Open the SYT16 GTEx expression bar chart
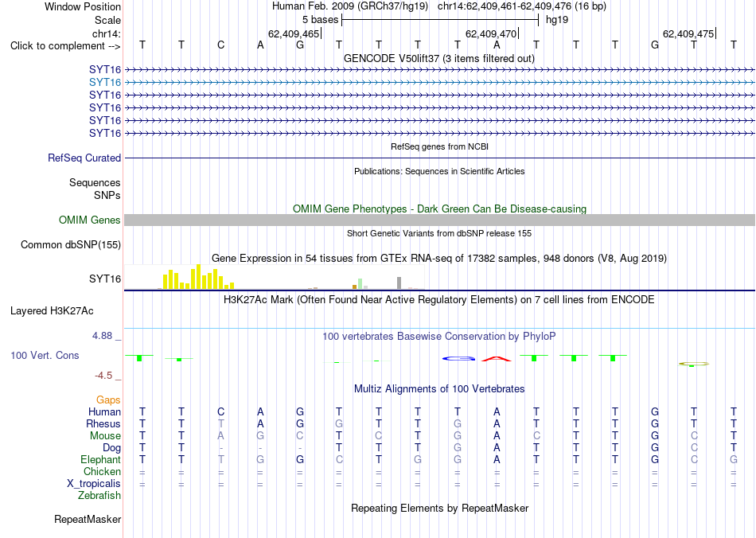Viewport: 756px width, 538px height. point(275,277)
